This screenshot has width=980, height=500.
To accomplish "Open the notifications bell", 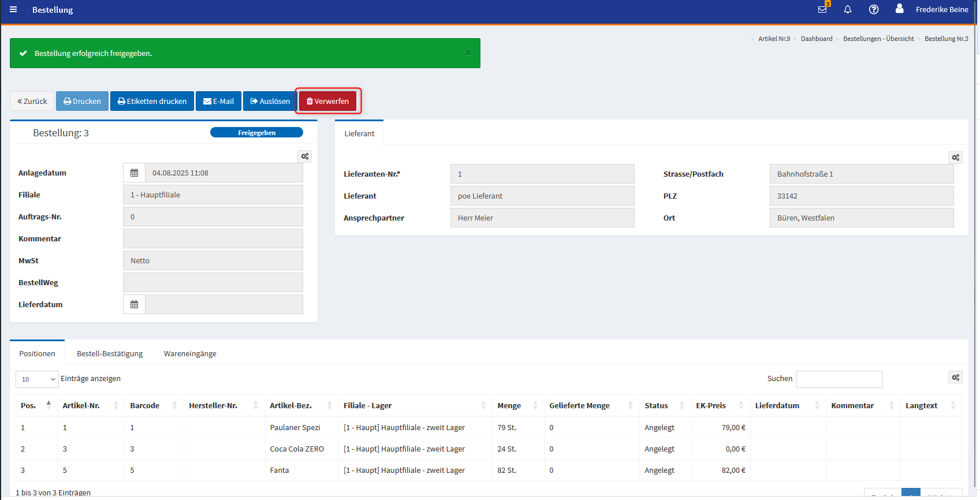I will coord(848,9).
